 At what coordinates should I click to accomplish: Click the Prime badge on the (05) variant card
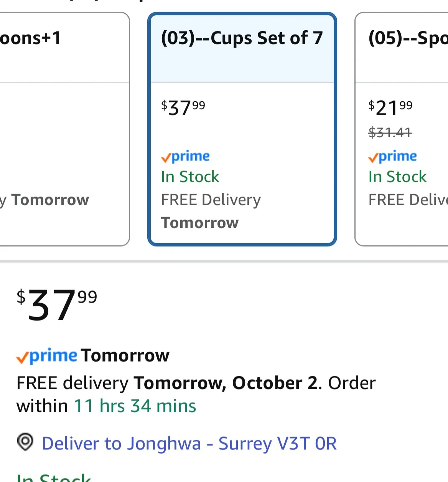[392, 156]
